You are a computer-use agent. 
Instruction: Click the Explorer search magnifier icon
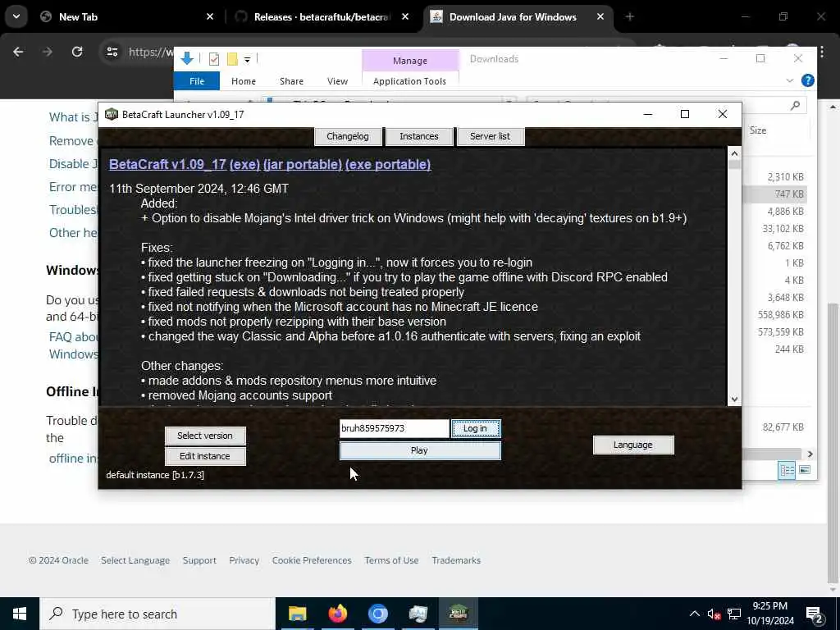pos(796,106)
